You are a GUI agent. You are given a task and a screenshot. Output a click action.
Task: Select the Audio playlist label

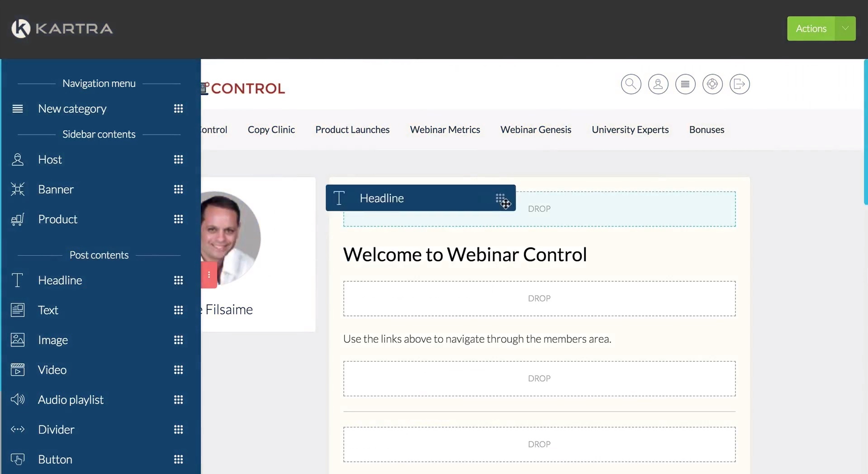click(x=71, y=400)
